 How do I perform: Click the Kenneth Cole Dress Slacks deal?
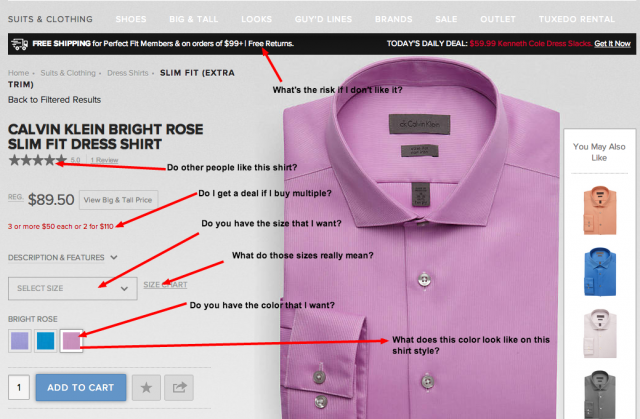pyautogui.click(x=530, y=44)
